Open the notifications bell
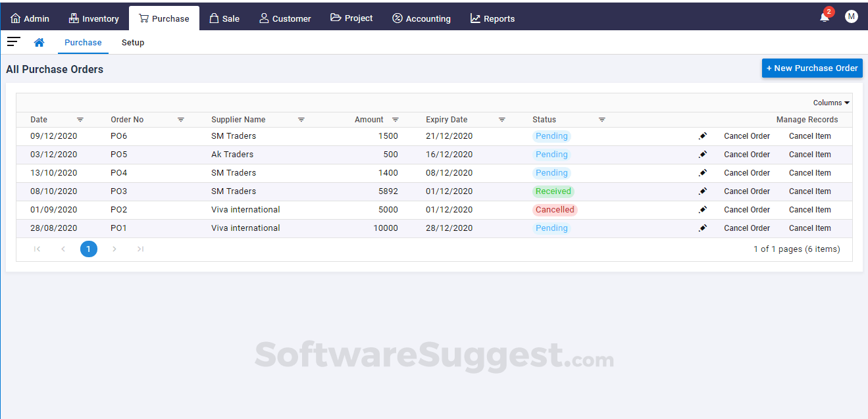Viewport: 868px width, 419px height. tap(824, 16)
